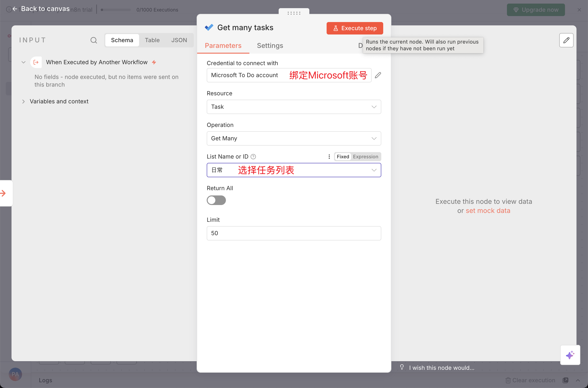
Task: Open the three-dot options for List Name
Action: pos(329,157)
